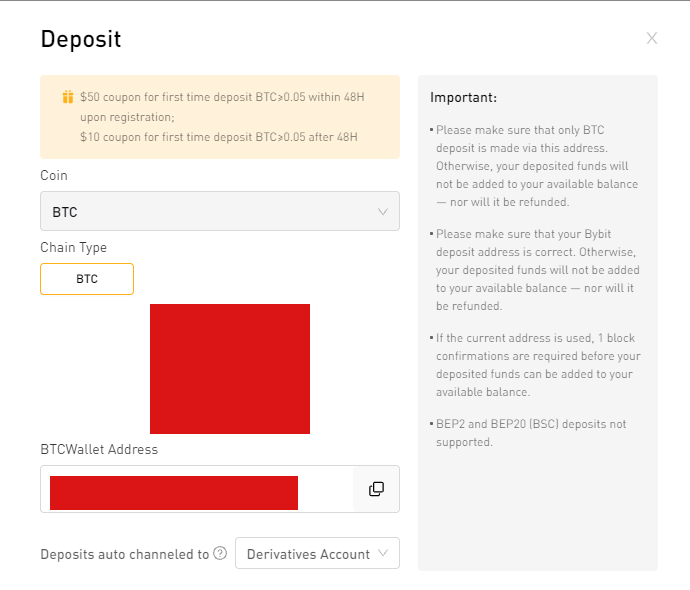
Task: Click the QR code image
Action: (230, 369)
